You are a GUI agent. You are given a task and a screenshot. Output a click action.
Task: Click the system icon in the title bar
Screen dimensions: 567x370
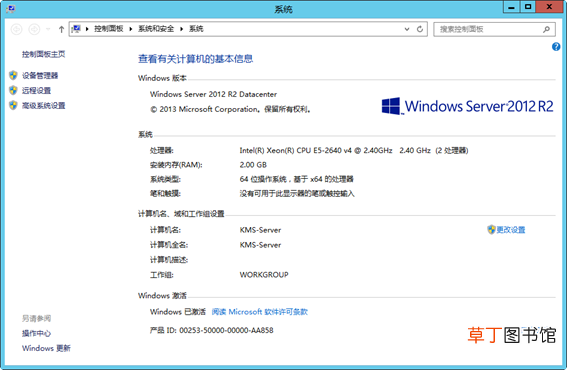tap(11, 9)
